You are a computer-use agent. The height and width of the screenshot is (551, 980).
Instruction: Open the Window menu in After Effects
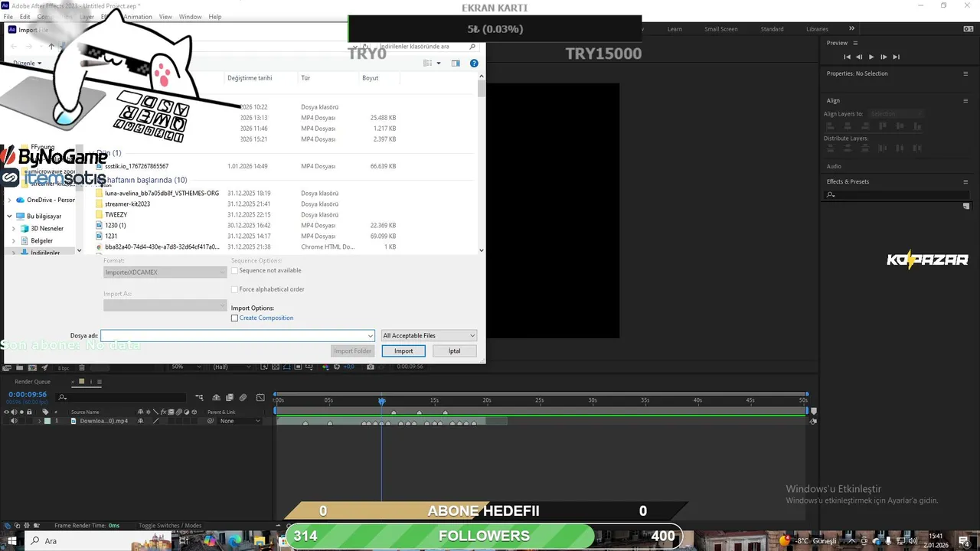coord(190,17)
